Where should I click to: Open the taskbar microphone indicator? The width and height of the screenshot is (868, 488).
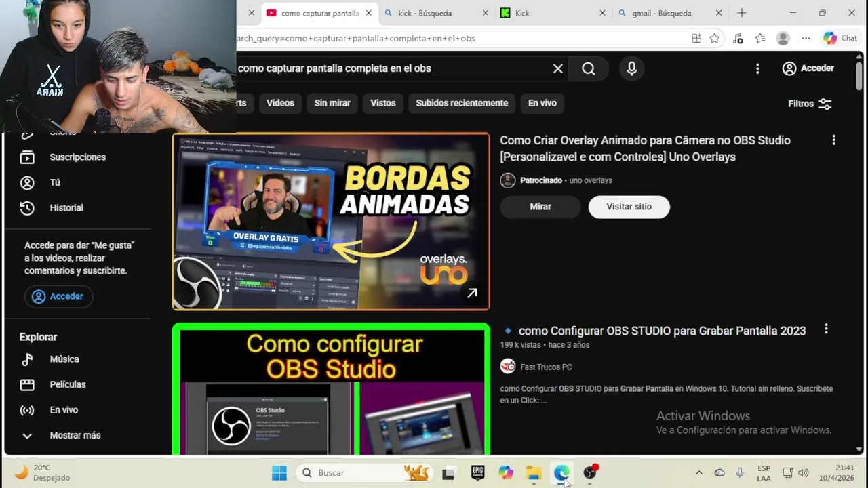pos(740,473)
